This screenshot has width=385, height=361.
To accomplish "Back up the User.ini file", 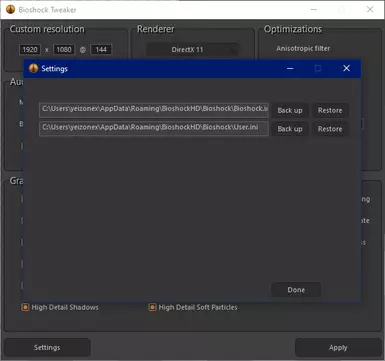I will [290, 129].
